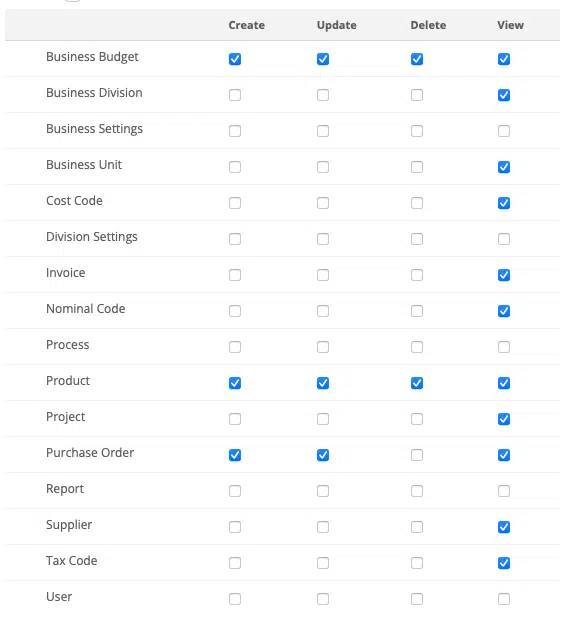Screen dimensions: 580x642
Task: Uncheck Cost Code View checkbox
Action: point(504,203)
